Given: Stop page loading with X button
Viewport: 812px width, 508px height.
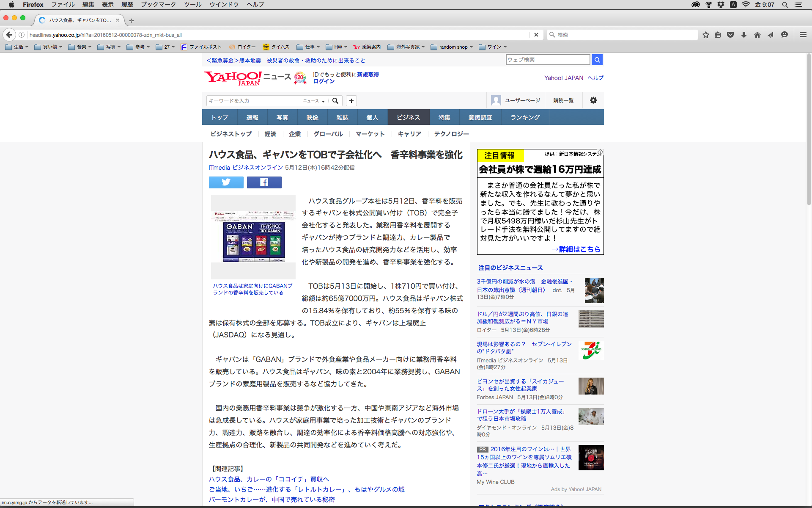Looking at the screenshot, I should (536, 35).
